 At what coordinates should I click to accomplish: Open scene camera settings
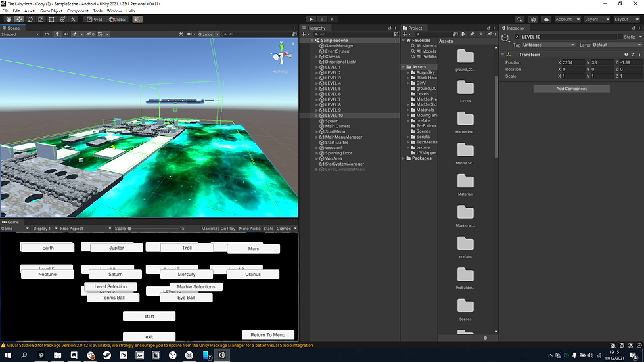189,34
